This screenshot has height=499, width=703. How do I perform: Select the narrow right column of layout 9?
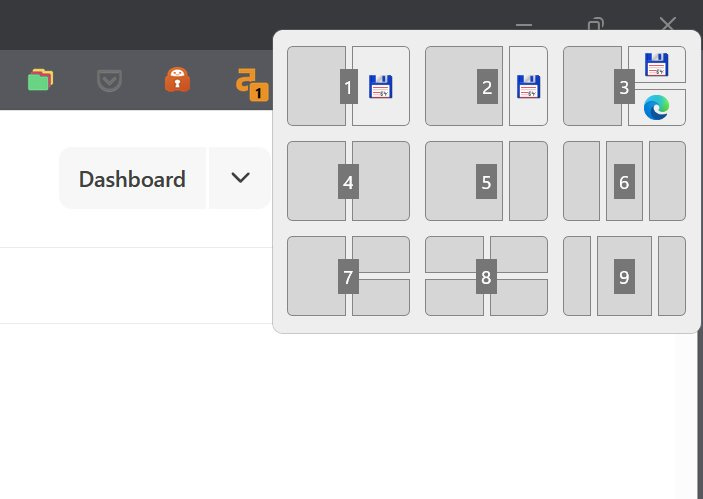[672, 276]
